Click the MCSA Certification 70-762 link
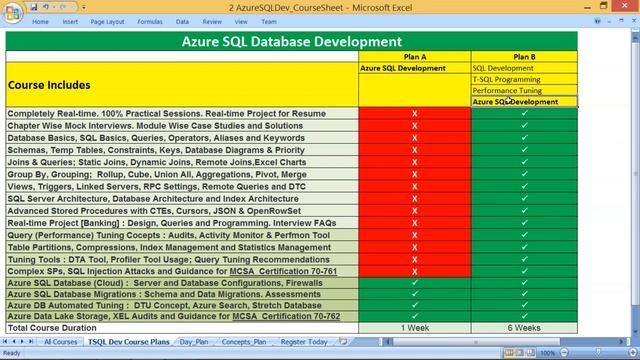This screenshot has width=640, height=360. point(286,316)
